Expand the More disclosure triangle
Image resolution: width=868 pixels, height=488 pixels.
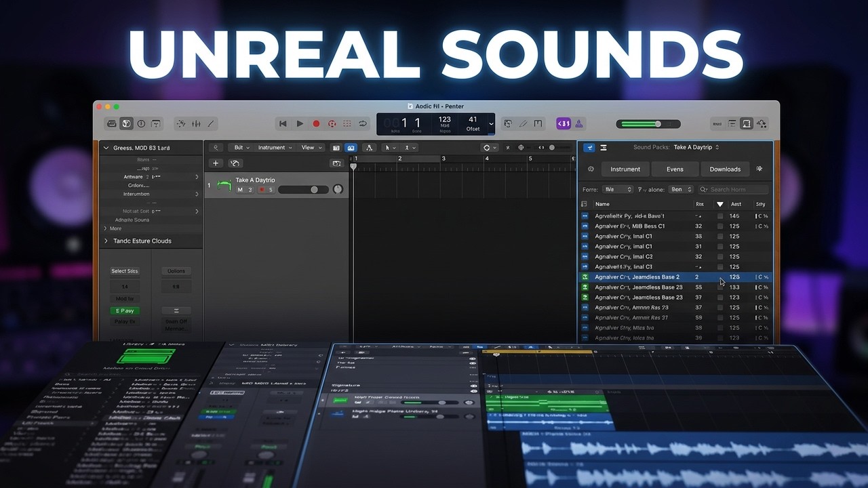click(104, 228)
